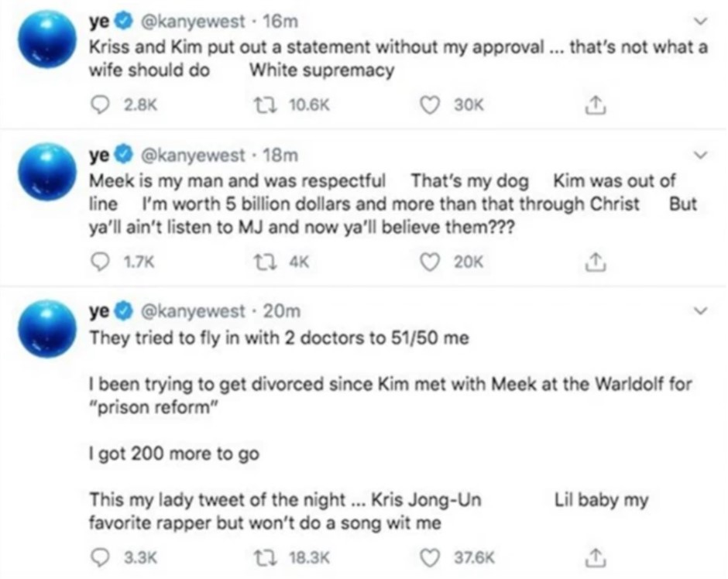This screenshot has height=579, width=728.
Task: Open the options chevron on the 16m tweet
Action: tap(702, 21)
